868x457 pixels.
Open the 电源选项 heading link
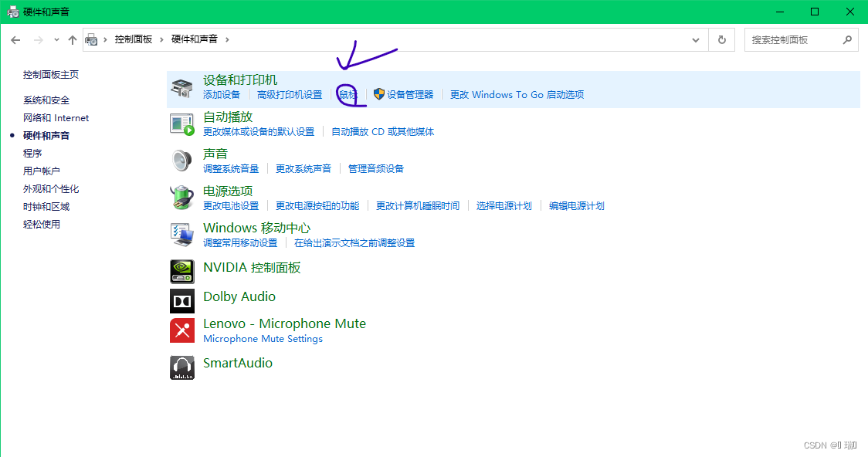228,191
